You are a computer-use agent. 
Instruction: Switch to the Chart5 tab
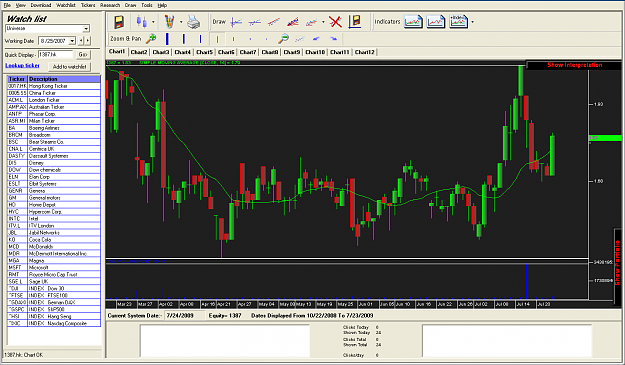(204, 52)
